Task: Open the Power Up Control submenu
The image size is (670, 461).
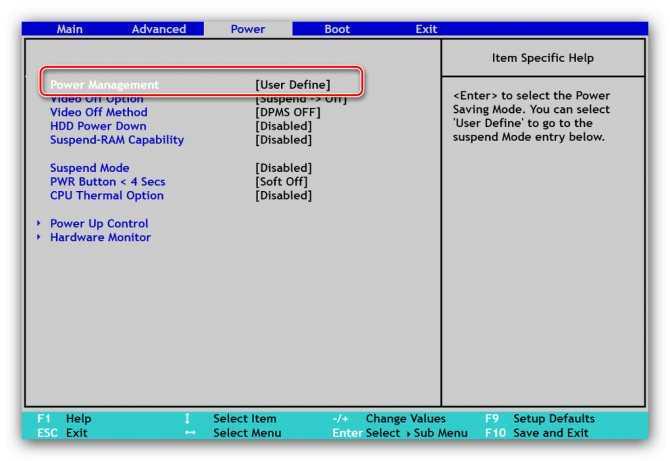Action: point(99,223)
